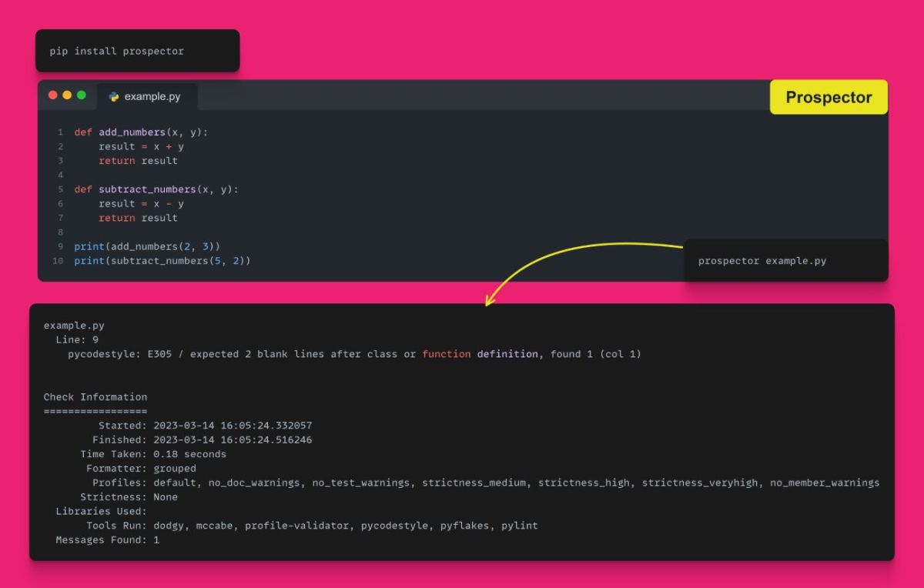
Task: Click the 'prospector example.py' command box
Action: point(786,261)
